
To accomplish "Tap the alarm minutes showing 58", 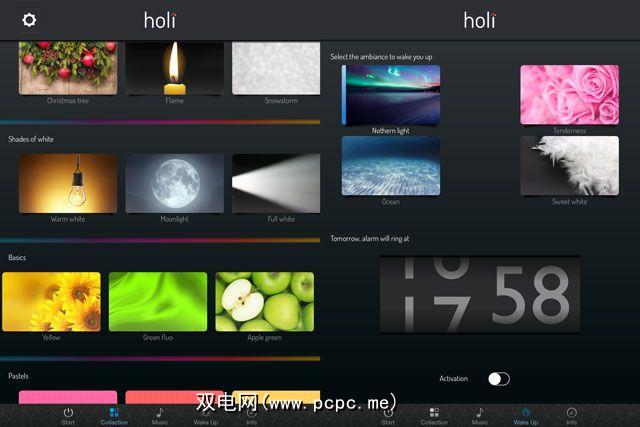I will 531,295.
